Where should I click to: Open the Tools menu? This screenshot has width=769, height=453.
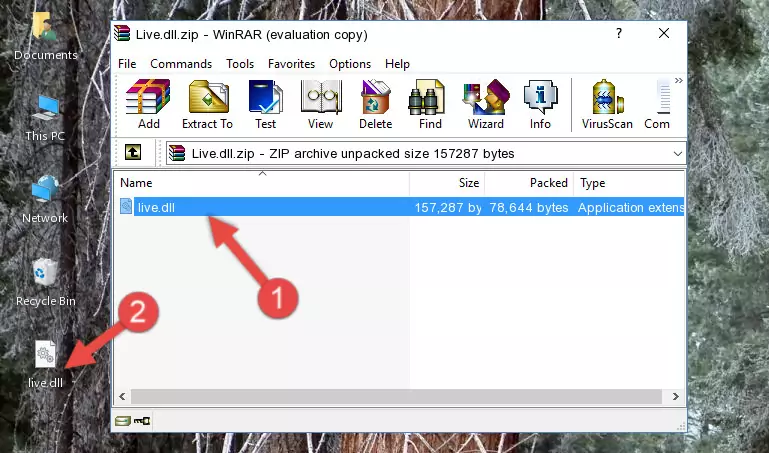point(240,64)
